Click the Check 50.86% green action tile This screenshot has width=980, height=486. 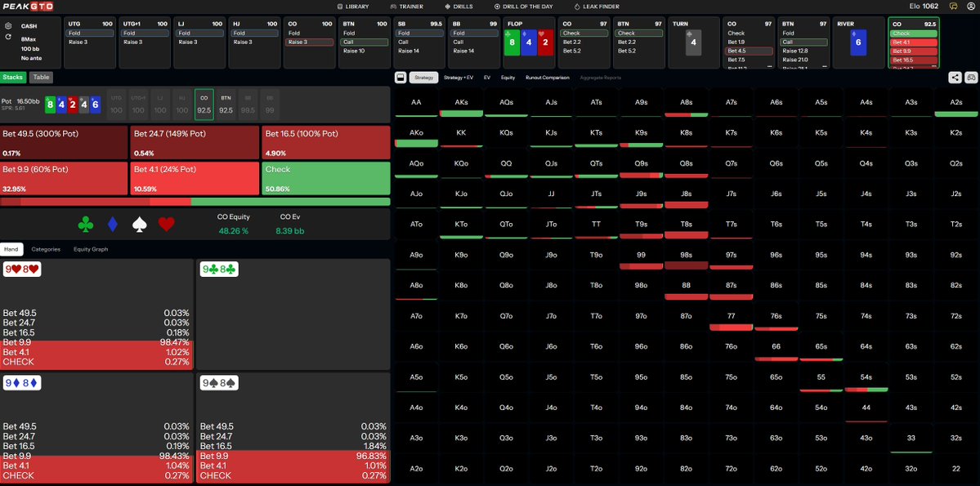[x=325, y=178]
